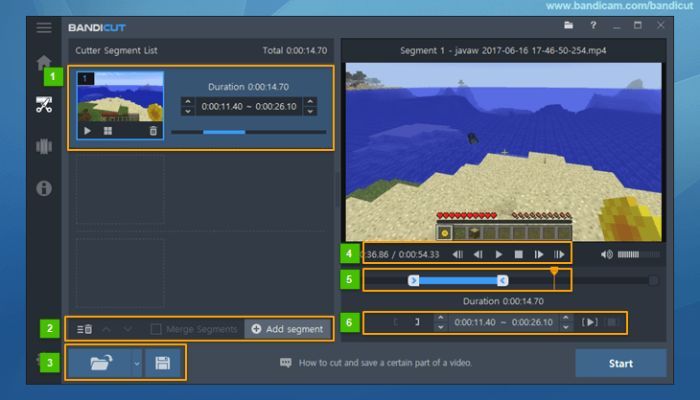Expand the open file dropdown arrow
The image size is (700, 400).
(137, 363)
